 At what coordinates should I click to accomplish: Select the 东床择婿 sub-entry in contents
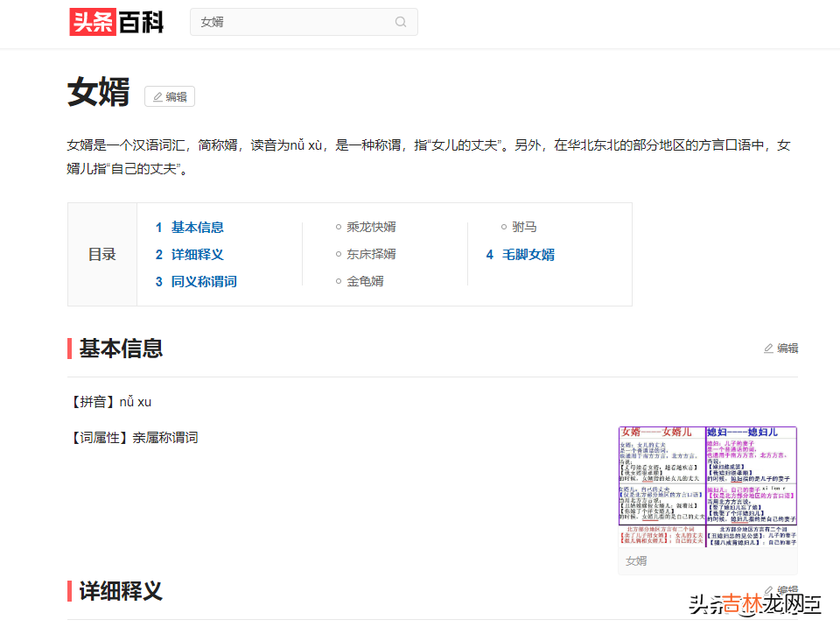click(371, 254)
